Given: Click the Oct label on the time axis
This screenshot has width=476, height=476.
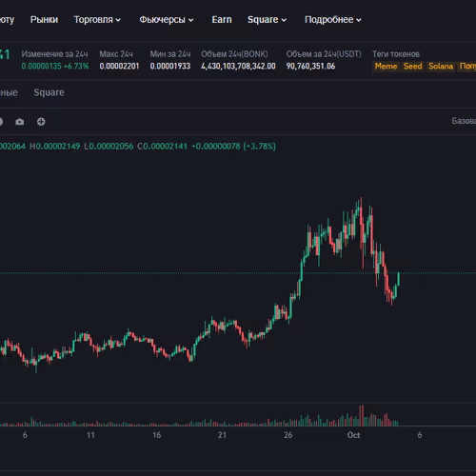Looking at the screenshot, I should 353,435.
